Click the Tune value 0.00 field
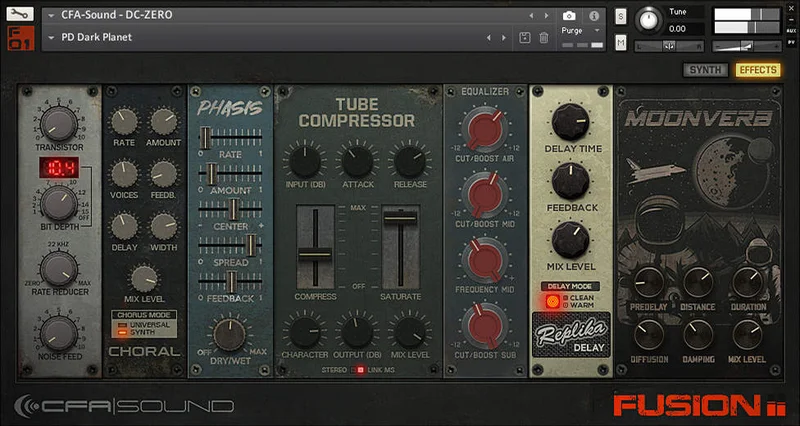The height and width of the screenshot is (426, 800). 685,29
